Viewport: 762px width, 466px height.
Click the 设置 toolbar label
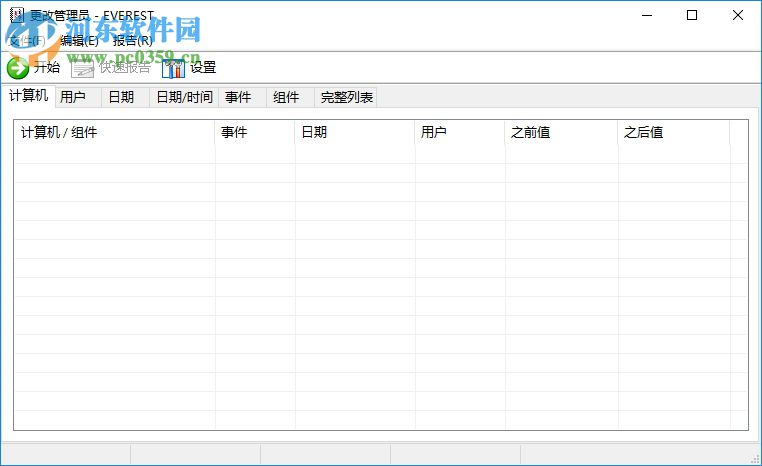point(203,68)
